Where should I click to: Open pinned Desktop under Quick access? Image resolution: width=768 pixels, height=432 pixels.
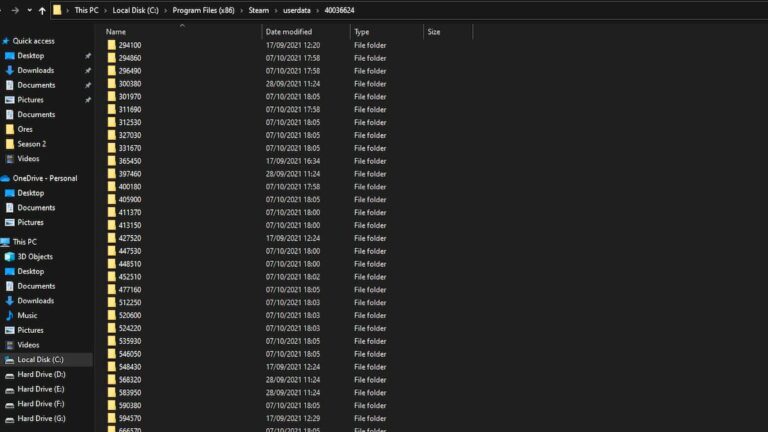pos(30,56)
